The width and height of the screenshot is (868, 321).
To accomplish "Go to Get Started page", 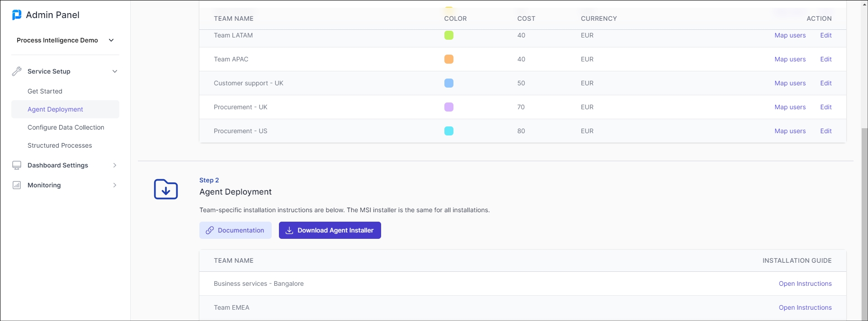I will [x=45, y=91].
